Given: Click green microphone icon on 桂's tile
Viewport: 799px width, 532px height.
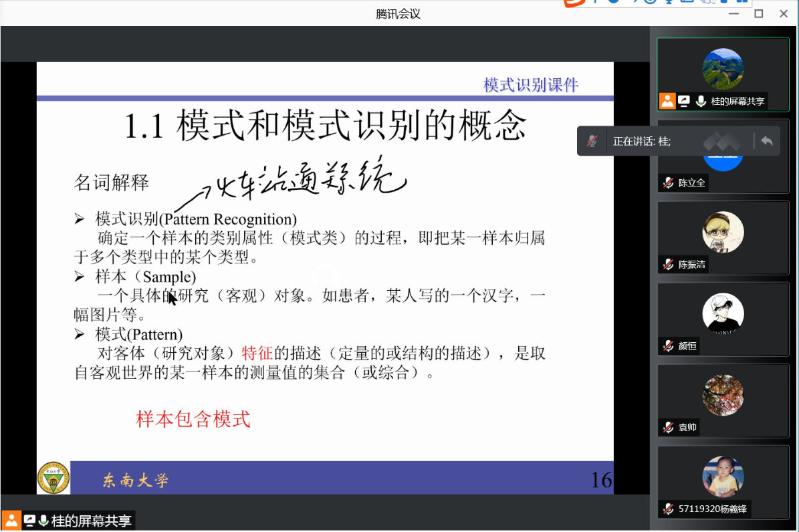Looking at the screenshot, I should [x=701, y=101].
